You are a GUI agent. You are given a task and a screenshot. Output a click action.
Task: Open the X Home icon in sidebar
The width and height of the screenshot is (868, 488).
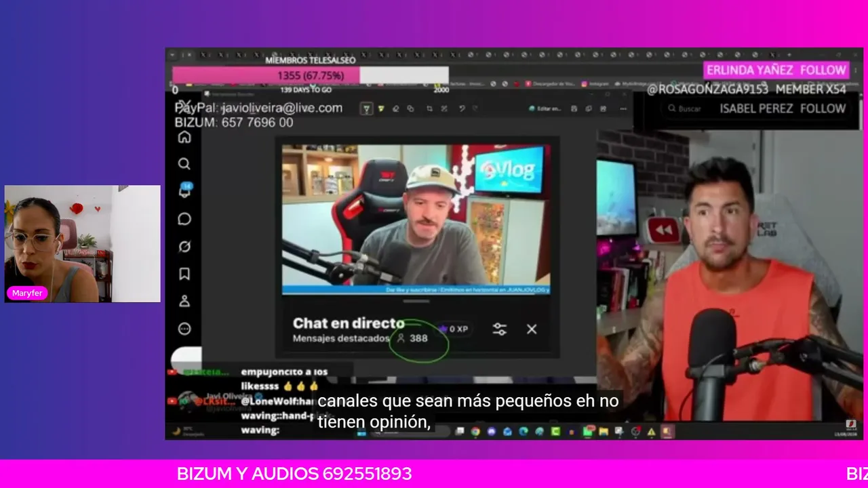coord(184,138)
